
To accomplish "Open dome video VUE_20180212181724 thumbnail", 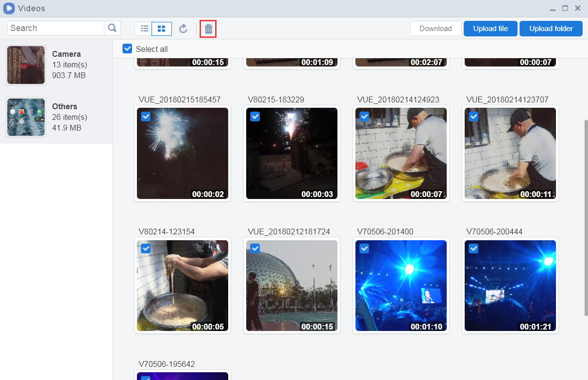I will pos(292,285).
